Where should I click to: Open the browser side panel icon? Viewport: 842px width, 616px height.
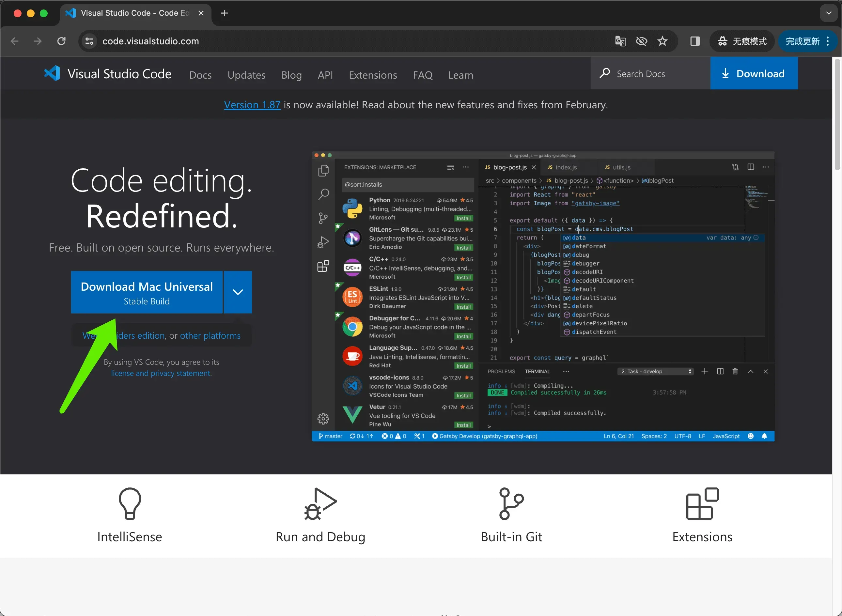click(x=695, y=41)
